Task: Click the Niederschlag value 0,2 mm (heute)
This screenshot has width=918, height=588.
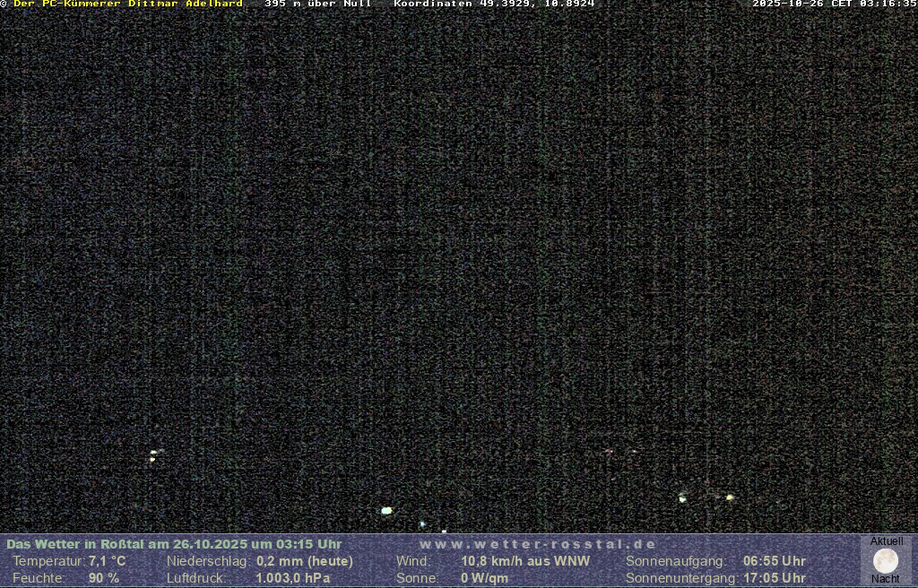Action: 304,561
